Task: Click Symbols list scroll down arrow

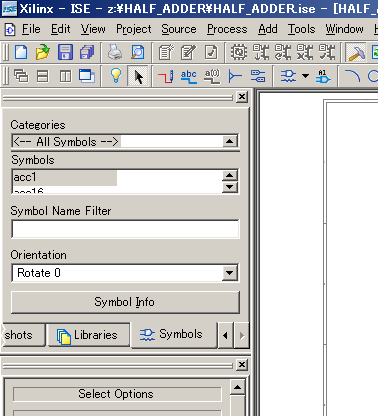Action: (x=229, y=187)
